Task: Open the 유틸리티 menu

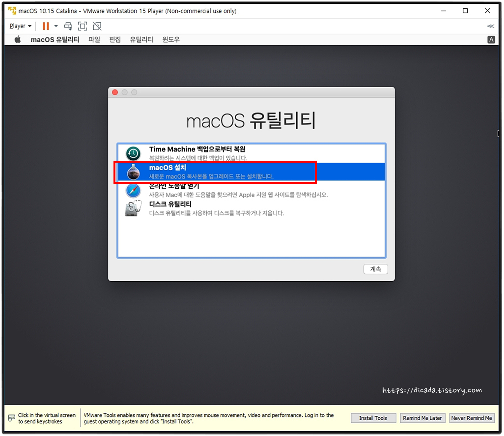Action: [141, 39]
